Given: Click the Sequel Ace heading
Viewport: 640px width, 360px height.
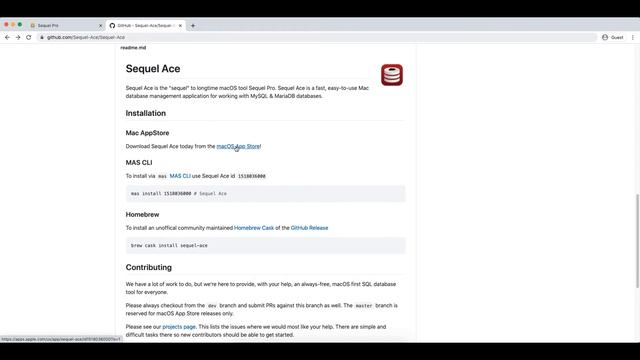Looking at the screenshot, I should (153, 69).
